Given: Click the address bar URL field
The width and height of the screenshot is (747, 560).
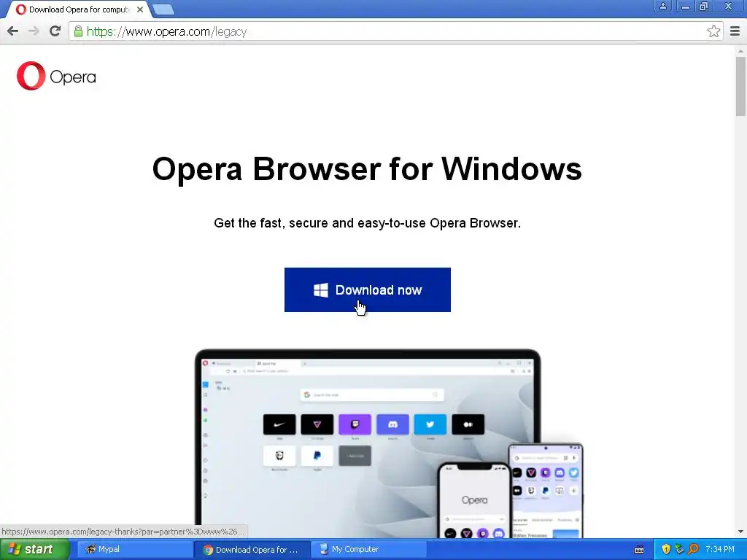Looking at the screenshot, I should tap(395, 31).
